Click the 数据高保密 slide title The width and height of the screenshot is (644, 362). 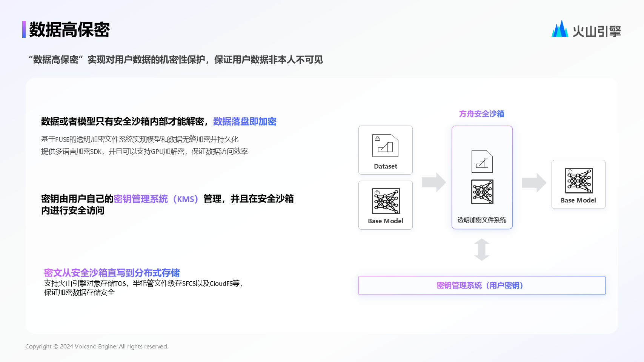(x=69, y=30)
